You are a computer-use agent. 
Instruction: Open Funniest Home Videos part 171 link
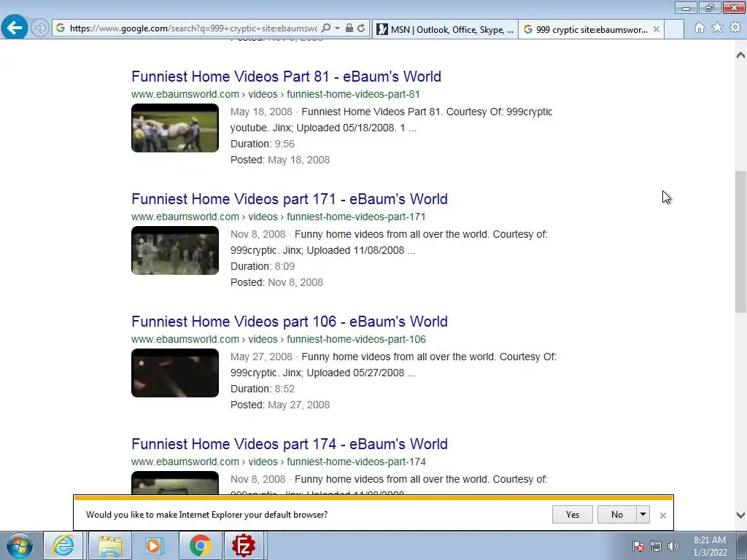pyautogui.click(x=289, y=198)
